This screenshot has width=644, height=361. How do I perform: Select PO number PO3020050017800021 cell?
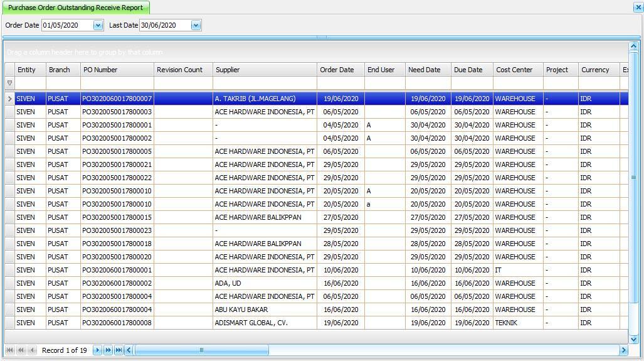(x=117, y=164)
